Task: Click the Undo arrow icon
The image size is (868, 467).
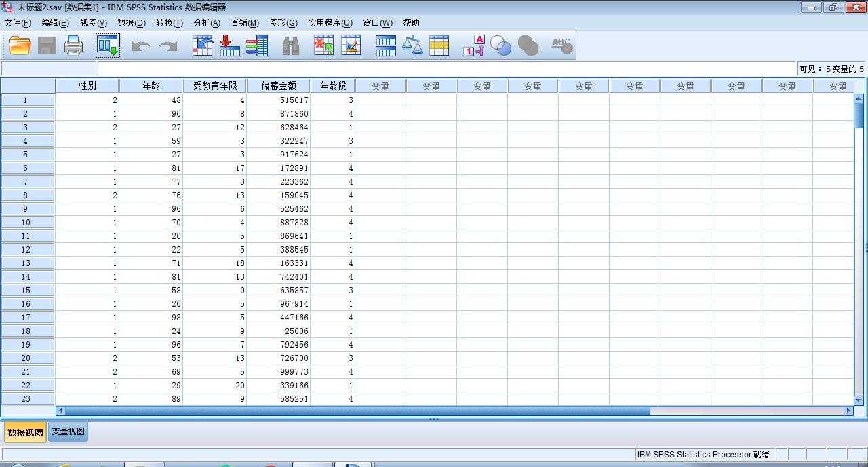Action: point(140,46)
